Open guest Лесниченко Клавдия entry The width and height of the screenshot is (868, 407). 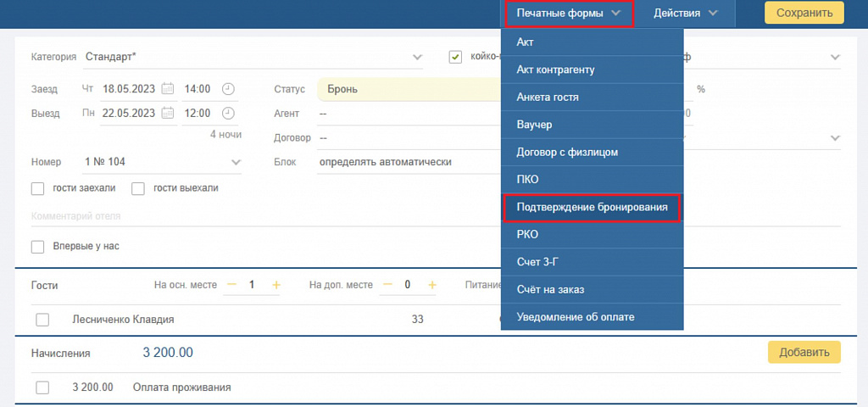(124, 320)
